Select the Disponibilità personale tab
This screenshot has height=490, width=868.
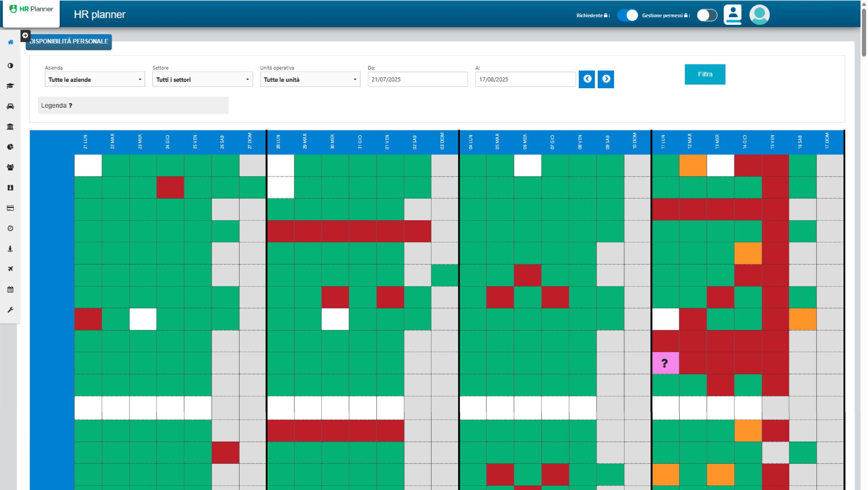tap(69, 41)
